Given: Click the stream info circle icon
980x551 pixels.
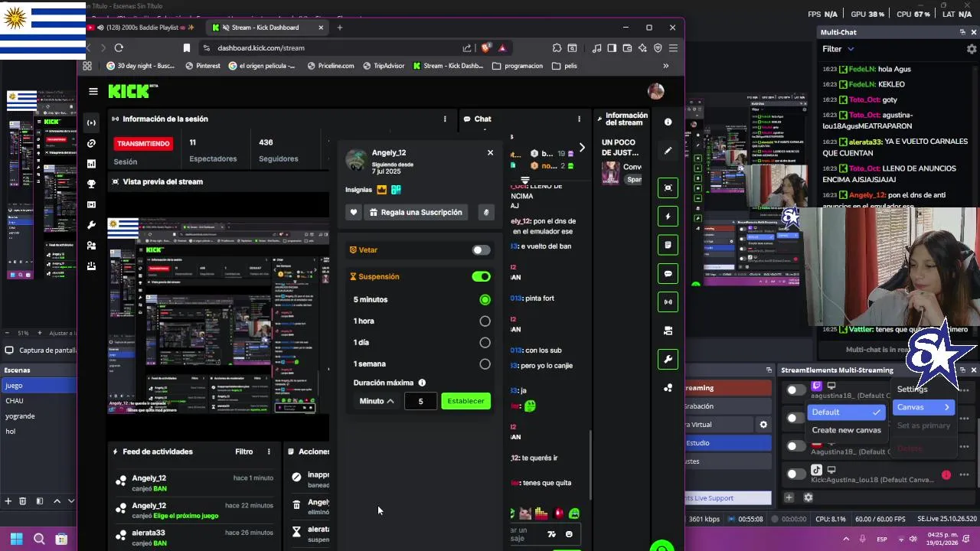Looking at the screenshot, I should coord(668,122).
